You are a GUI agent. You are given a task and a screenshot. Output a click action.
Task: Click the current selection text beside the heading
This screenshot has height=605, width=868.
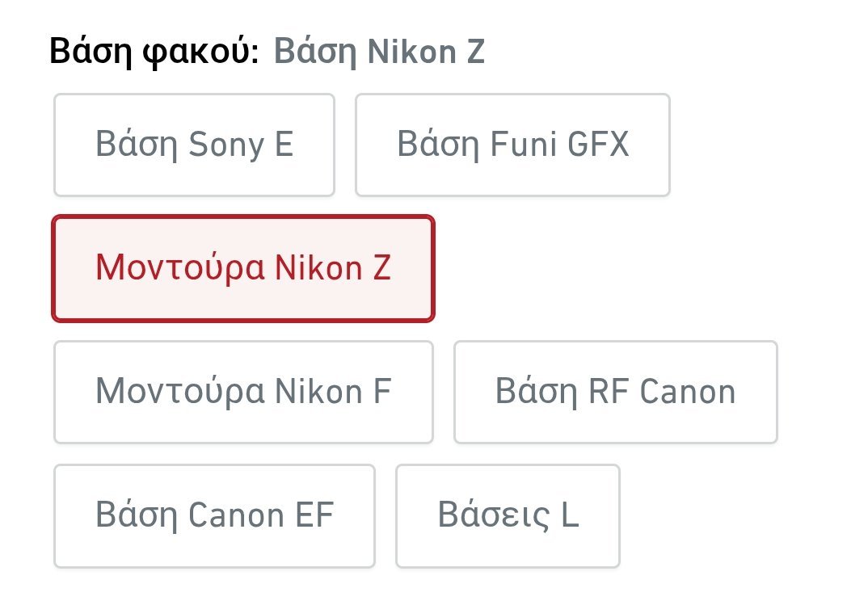379,53
